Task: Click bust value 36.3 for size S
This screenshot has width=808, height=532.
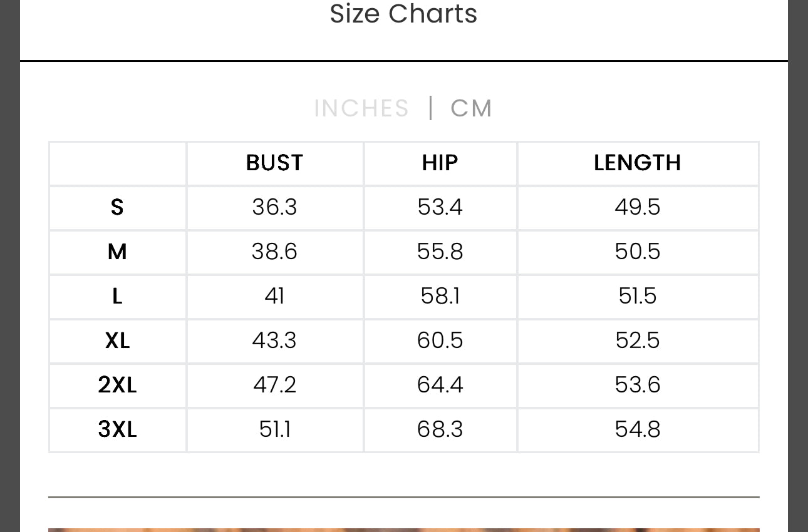Action: pos(274,207)
